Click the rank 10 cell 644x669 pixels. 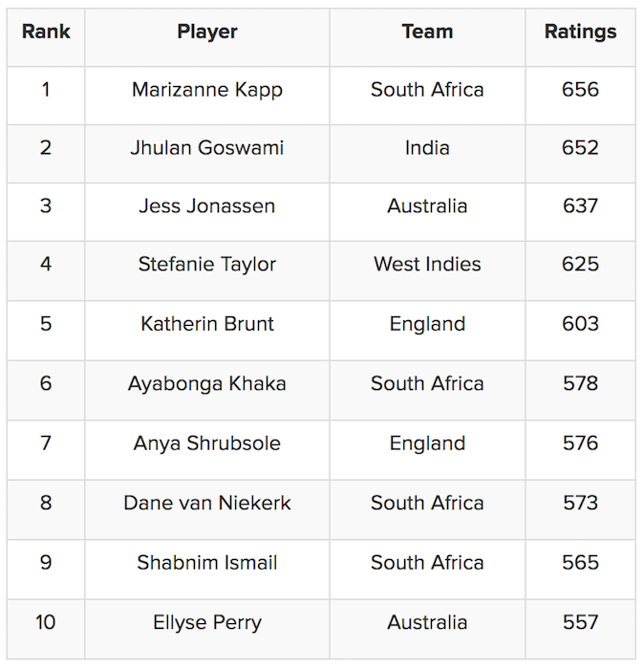[x=46, y=622]
